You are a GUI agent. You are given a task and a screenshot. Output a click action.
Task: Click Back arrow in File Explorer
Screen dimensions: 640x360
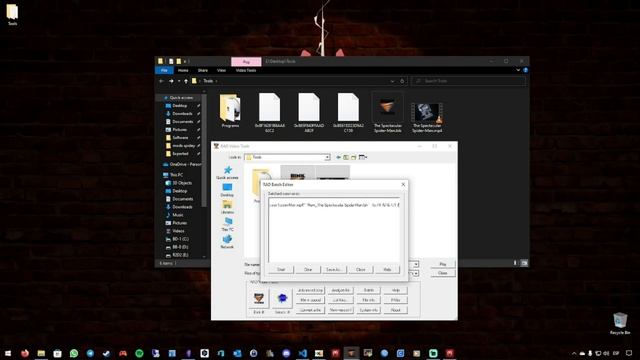162,81
